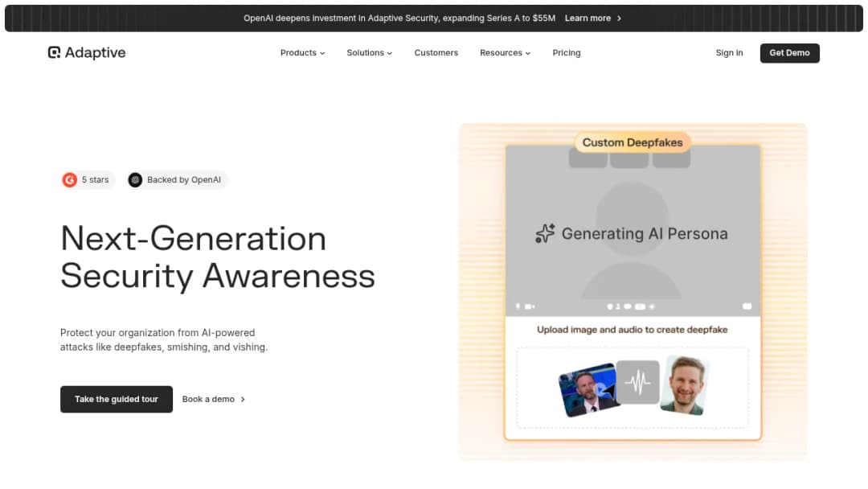Click the G2 red logo icon
Image resolution: width=868 pixels, height=489 pixels.
click(70, 180)
